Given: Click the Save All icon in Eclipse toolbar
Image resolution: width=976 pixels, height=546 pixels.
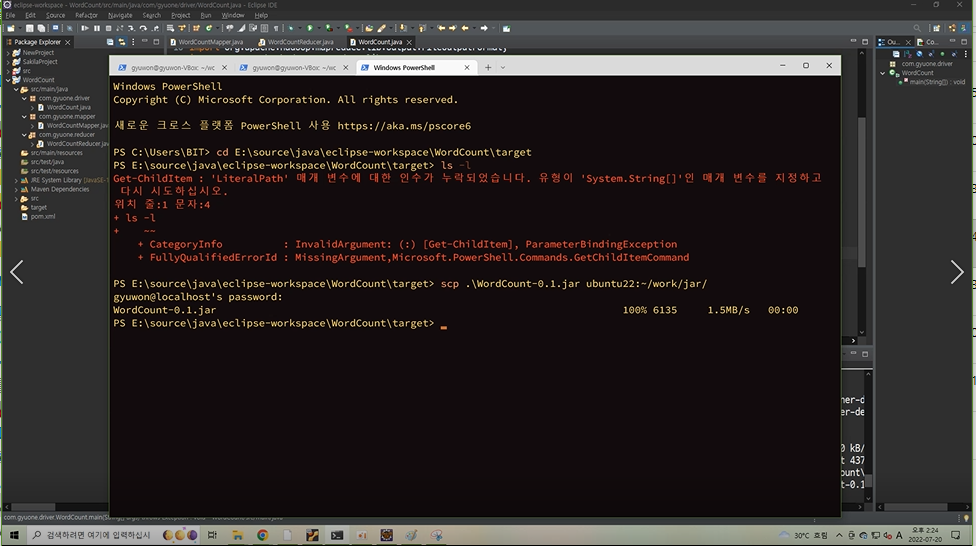Looking at the screenshot, I should 41,28.
